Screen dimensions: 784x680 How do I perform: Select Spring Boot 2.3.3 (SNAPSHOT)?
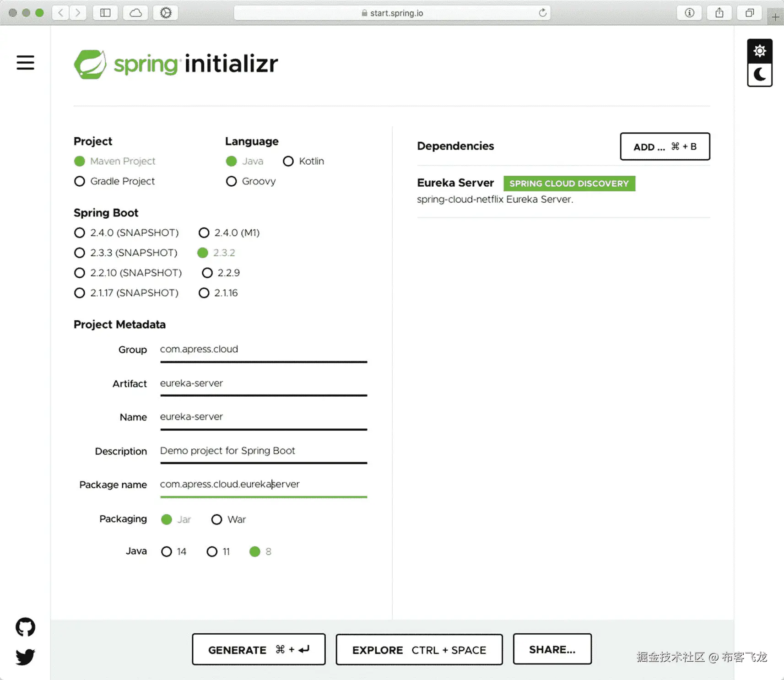126,253
